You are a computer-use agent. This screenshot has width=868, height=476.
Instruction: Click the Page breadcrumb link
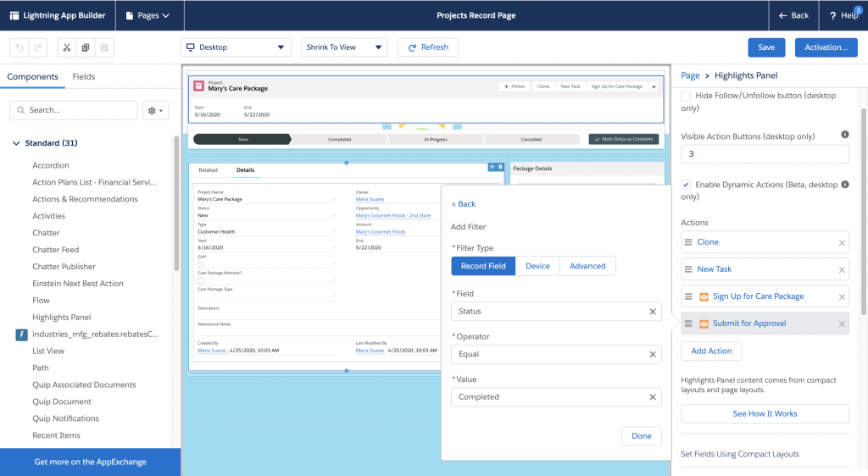690,75
